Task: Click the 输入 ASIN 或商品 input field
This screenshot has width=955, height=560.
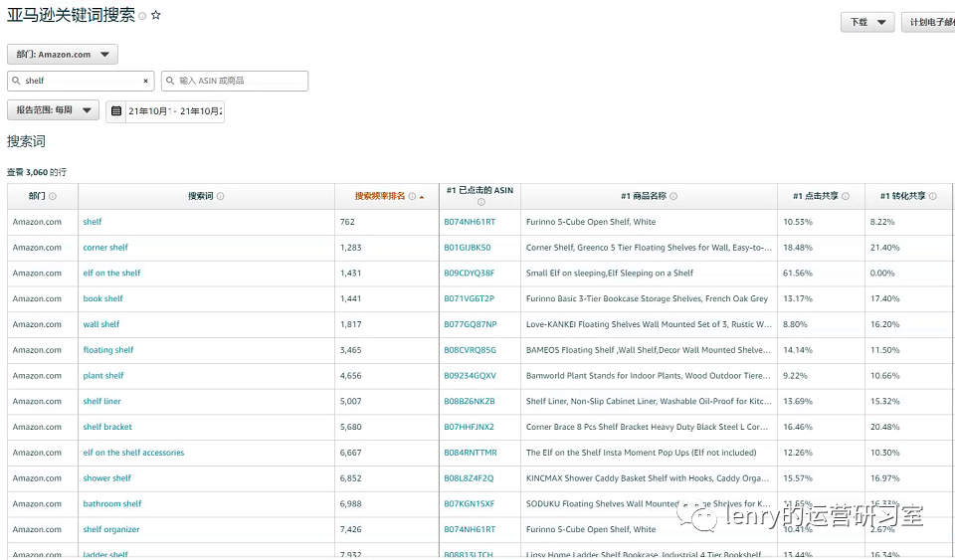Action: [235, 81]
